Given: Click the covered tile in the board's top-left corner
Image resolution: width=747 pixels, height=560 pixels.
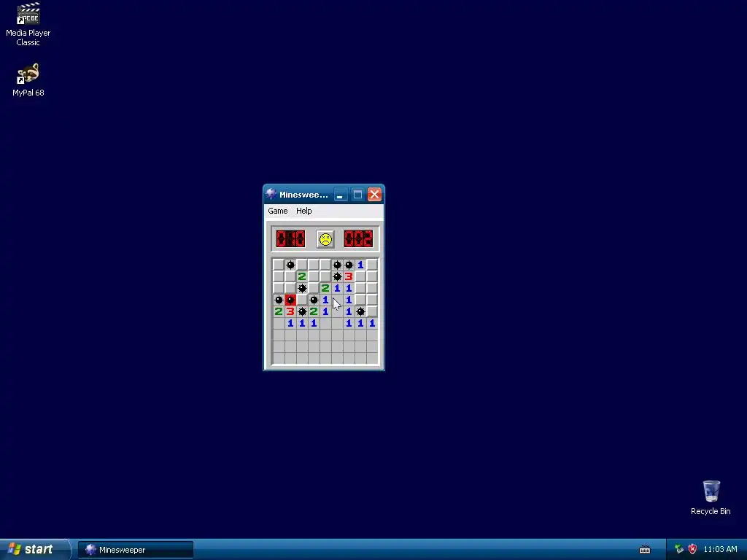Looking at the screenshot, I should click(x=279, y=265).
